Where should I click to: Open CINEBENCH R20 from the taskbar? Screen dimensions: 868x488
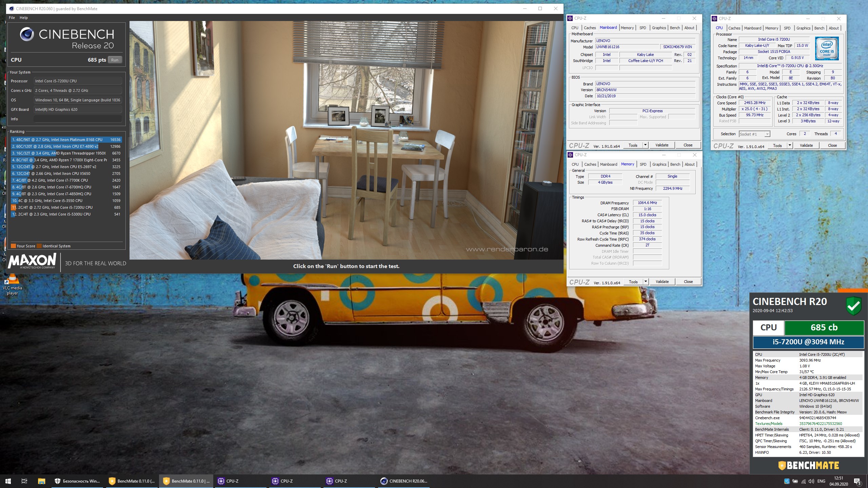click(404, 481)
